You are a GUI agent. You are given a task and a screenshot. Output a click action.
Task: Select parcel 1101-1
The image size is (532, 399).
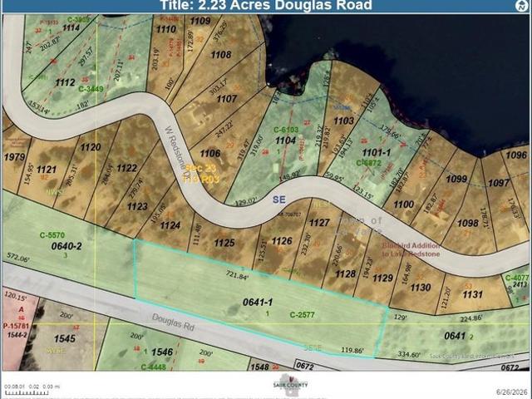[377, 152]
